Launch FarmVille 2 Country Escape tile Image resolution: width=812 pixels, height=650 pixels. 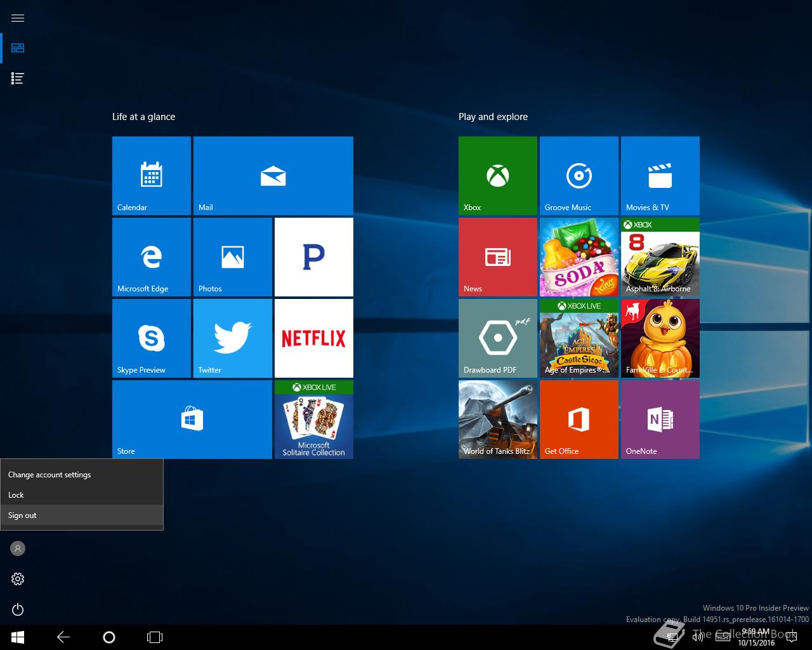point(660,338)
